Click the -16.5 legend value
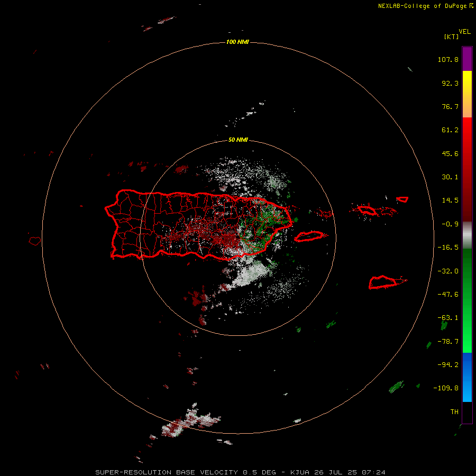 448,248
